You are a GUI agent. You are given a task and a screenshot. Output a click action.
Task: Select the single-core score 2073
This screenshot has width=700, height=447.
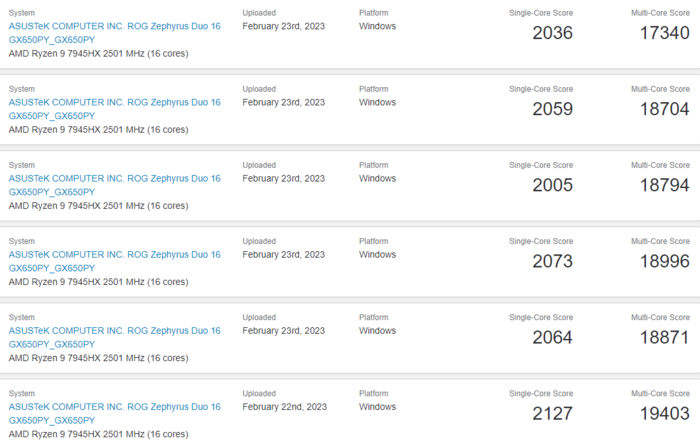pyautogui.click(x=552, y=261)
